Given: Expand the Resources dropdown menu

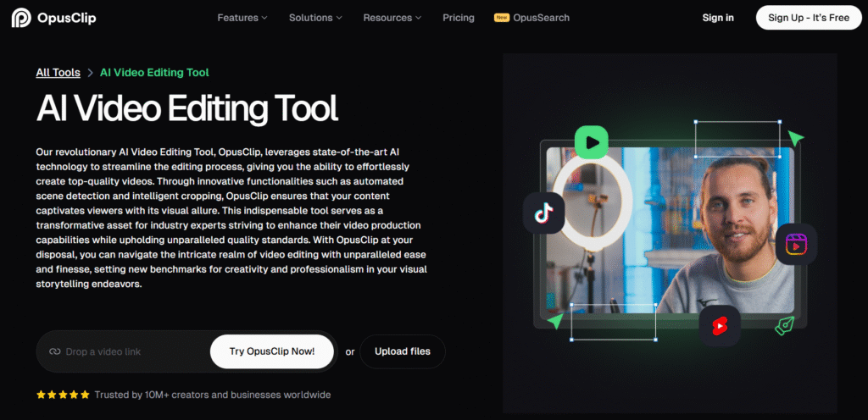Looking at the screenshot, I should 392,18.
